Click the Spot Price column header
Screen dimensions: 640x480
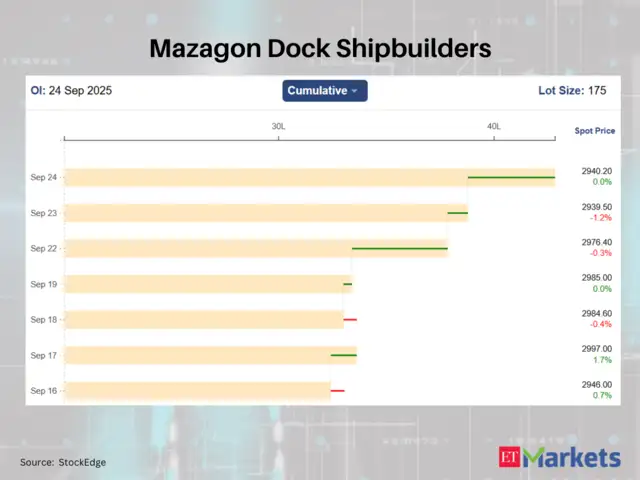(595, 131)
